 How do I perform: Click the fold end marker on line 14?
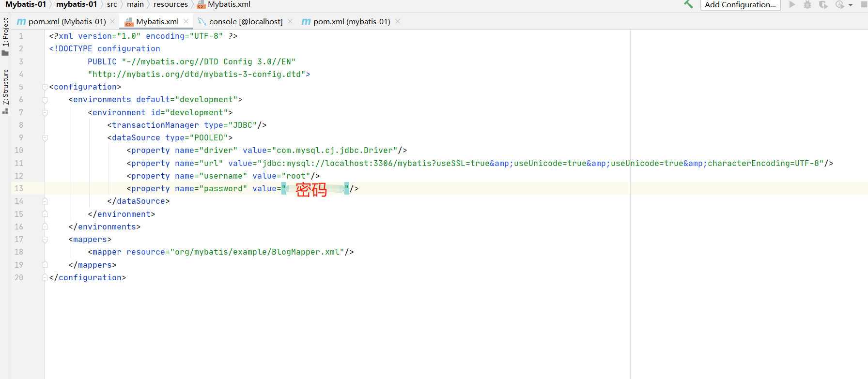click(x=45, y=201)
